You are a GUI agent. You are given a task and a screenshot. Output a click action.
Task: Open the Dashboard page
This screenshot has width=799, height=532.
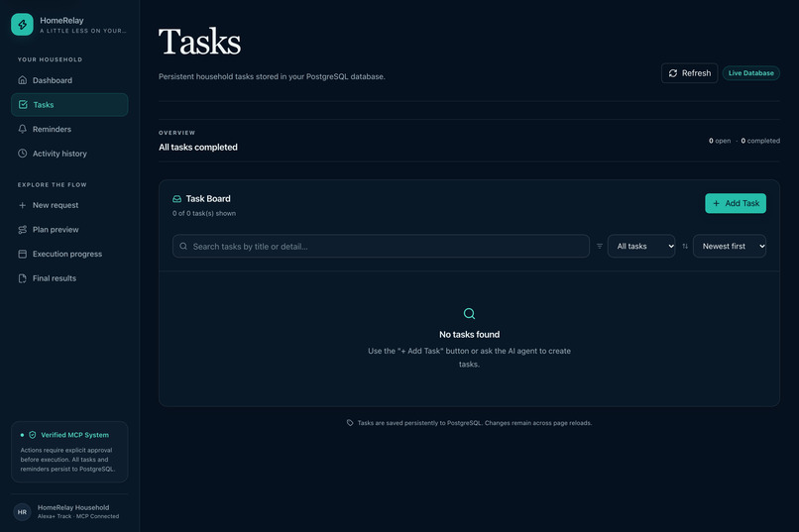pyautogui.click(x=69, y=80)
